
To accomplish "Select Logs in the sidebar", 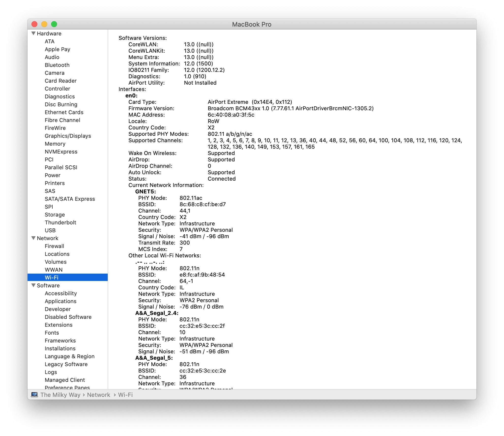I will [x=51, y=372].
